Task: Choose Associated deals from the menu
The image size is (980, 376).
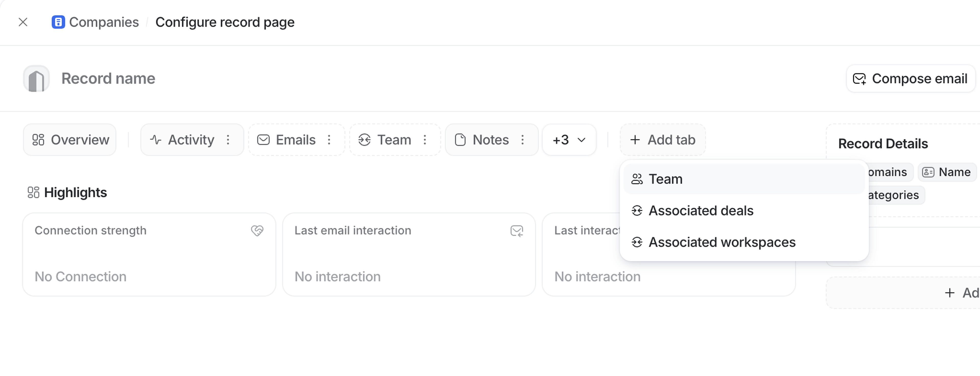Action: 701,211
